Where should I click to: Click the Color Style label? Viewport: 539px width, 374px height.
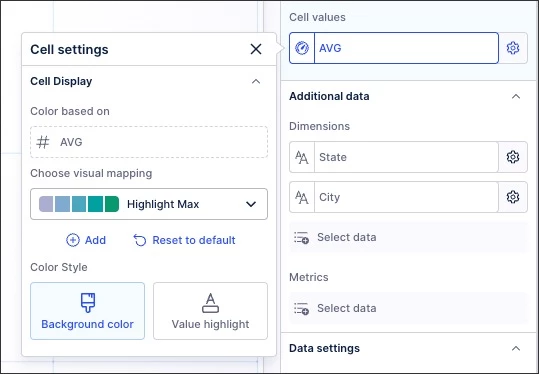[x=59, y=267]
